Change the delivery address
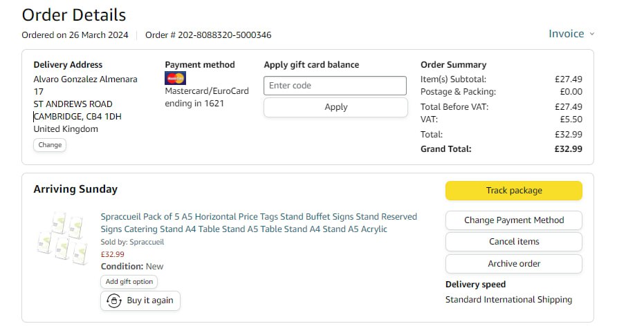 tap(50, 145)
